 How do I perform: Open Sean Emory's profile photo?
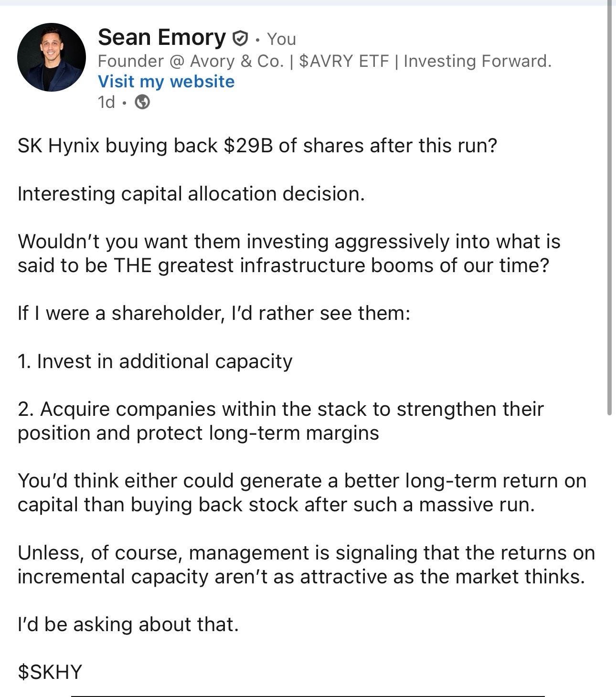tap(52, 57)
